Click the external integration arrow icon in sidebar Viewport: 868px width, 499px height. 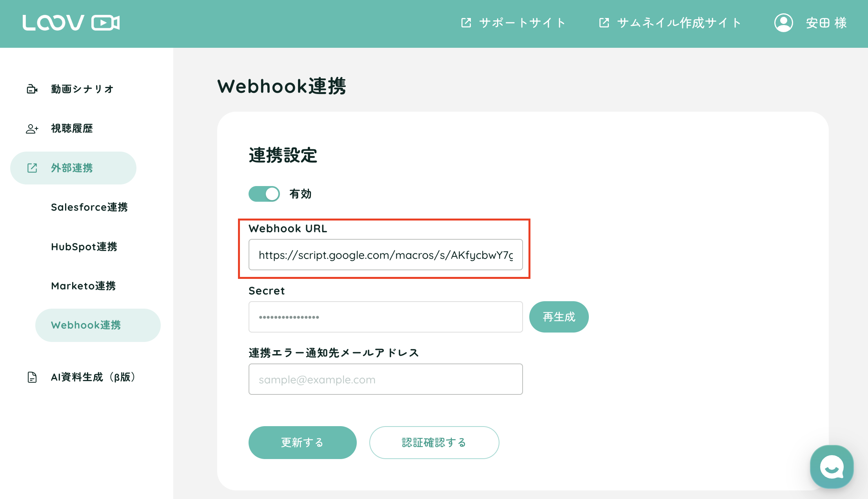pos(32,168)
